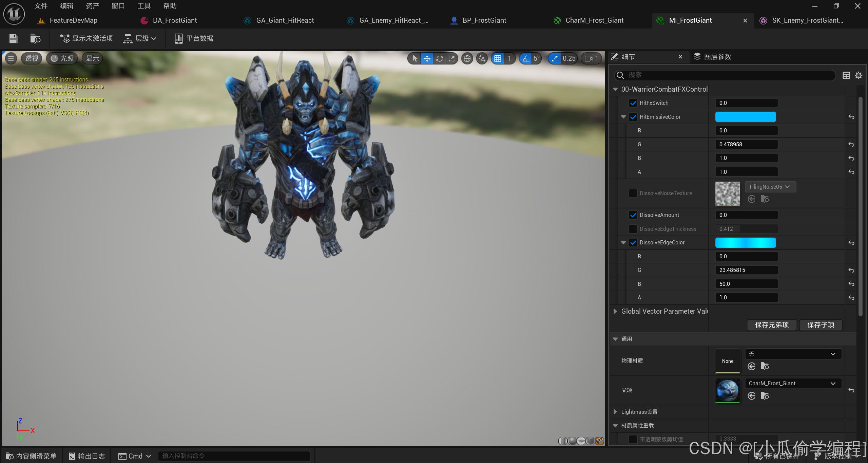Open the Unreal Engine logo button
868x463 pixels.
click(14, 14)
